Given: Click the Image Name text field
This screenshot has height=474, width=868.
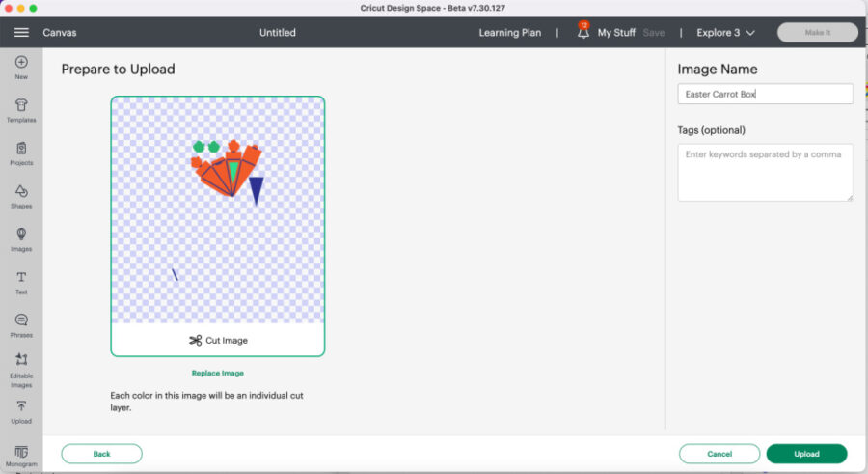Looking at the screenshot, I should (x=765, y=94).
